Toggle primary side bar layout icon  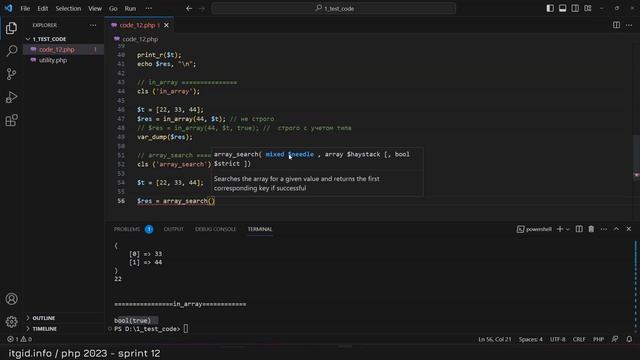pyautogui.click(x=550, y=8)
